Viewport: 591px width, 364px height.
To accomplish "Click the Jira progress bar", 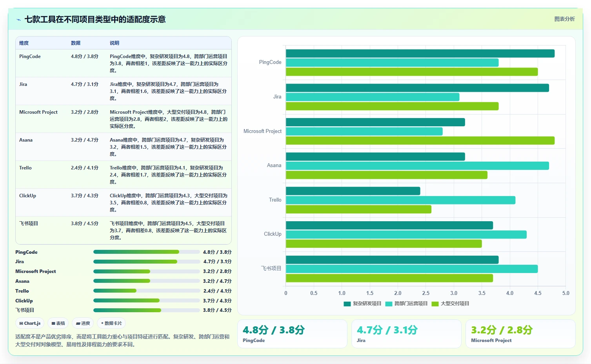I will (147, 262).
